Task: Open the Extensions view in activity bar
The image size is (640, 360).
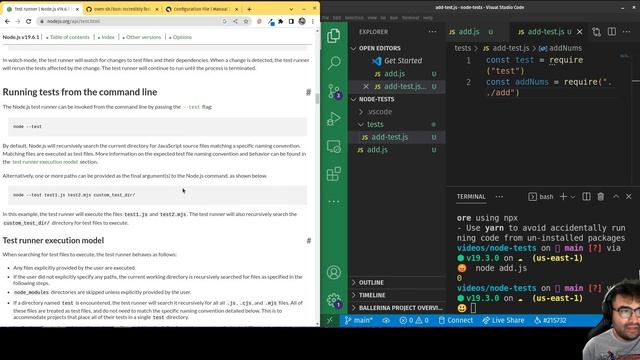Action: 334,174
